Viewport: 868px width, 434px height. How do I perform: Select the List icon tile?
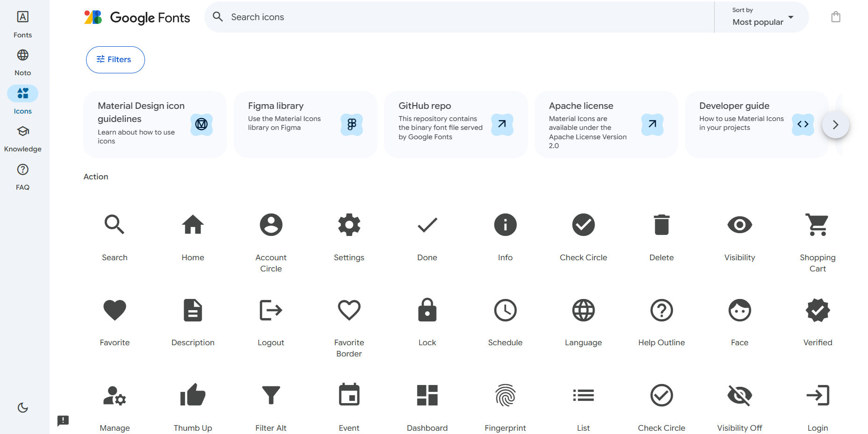coord(583,396)
